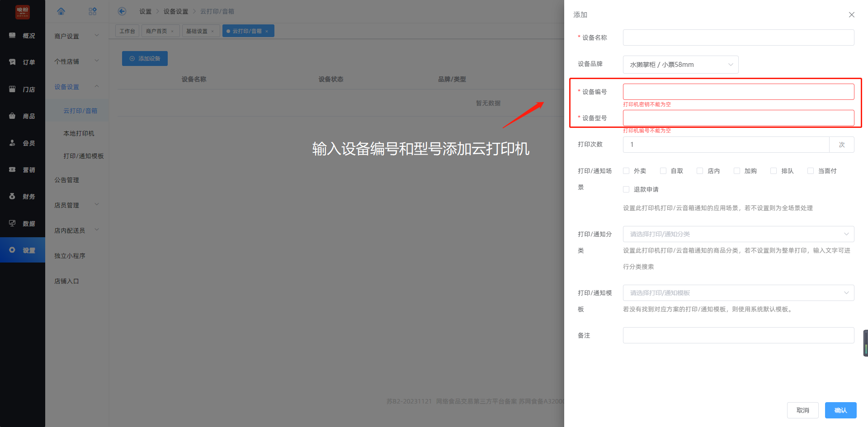This screenshot has width=868, height=427.
Task: Open 数据 data in left sidebar
Action: point(23,224)
